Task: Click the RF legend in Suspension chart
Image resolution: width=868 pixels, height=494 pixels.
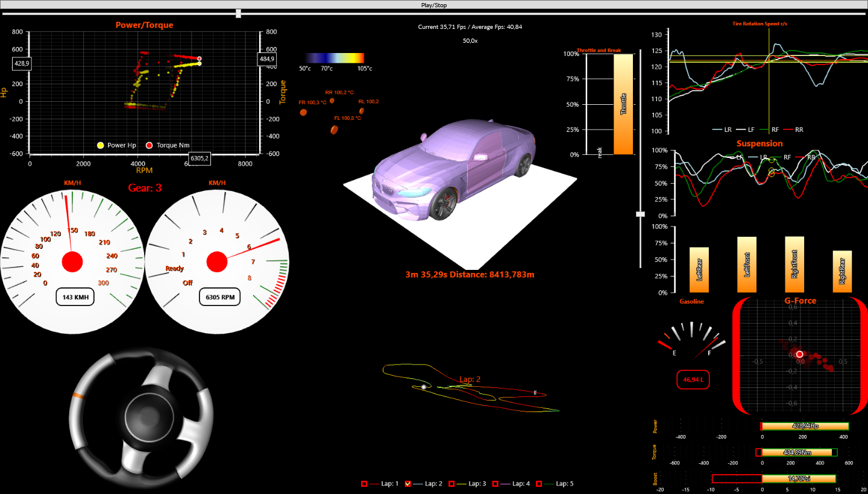Action: tap(781, 157)
